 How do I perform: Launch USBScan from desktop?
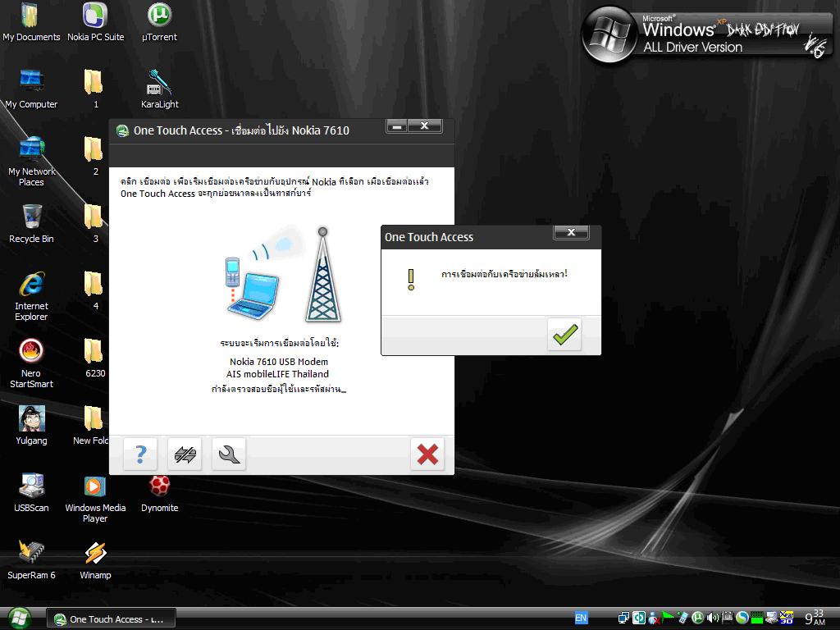coord(31,493)
